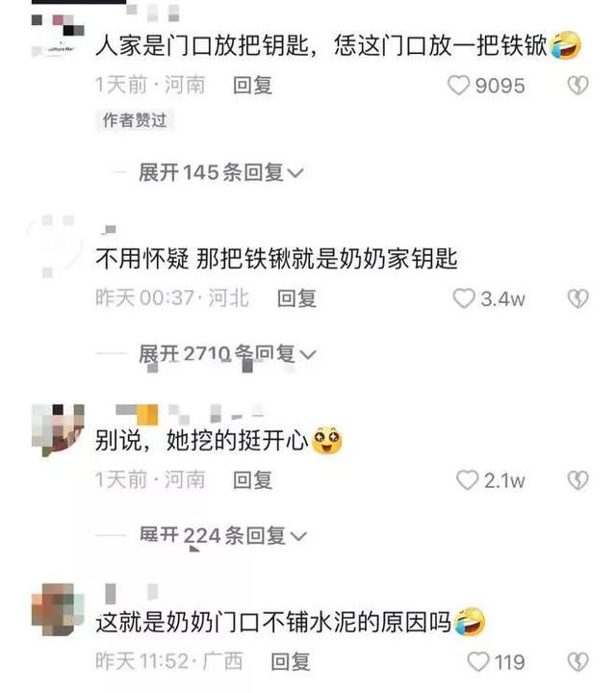The image size is (616, 693).
Task: Like the comment showing 2.1w likes
Action: click(x=468, y=480)
